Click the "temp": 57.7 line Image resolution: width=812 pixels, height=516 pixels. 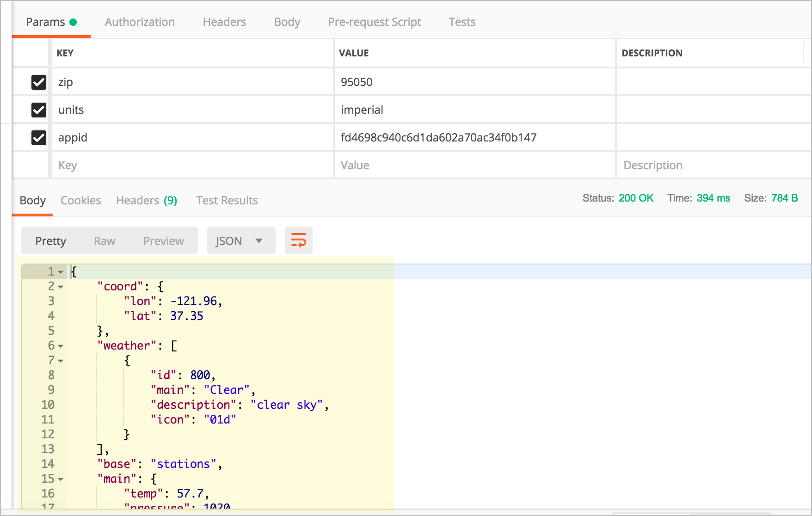[166, 494]
